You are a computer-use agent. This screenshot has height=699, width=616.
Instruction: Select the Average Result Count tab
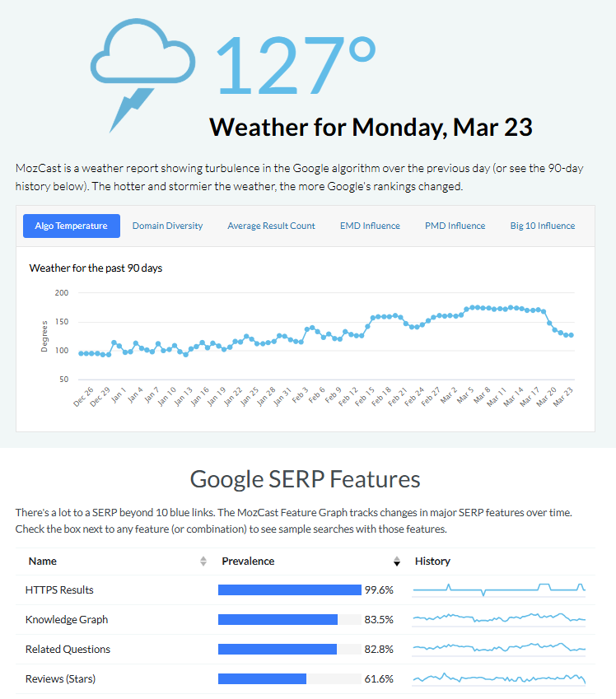click(271, 226)
